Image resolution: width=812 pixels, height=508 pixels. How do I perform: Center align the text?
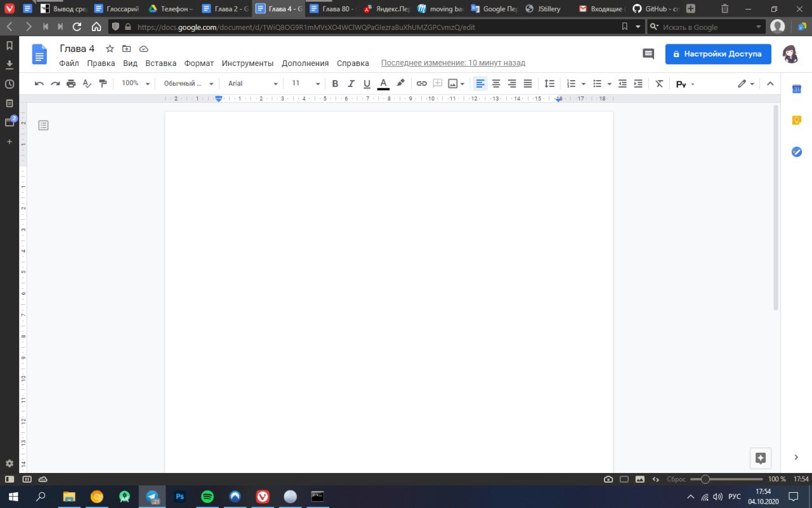point(496,83)
